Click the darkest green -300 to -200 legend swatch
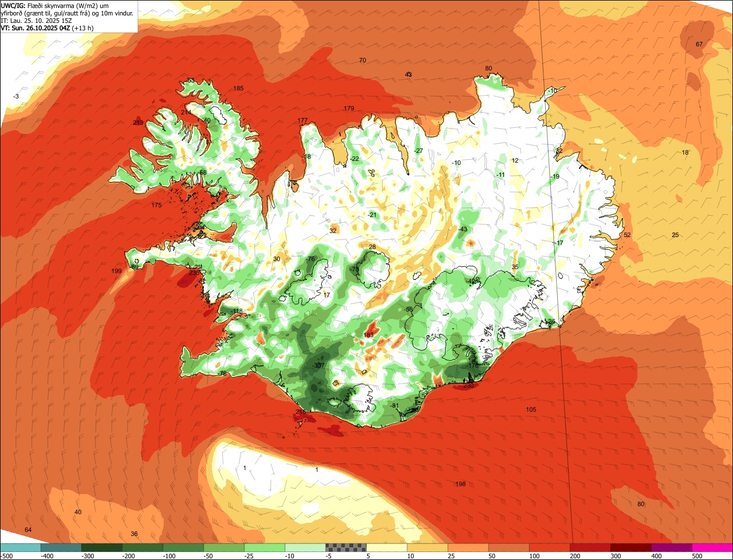The height and width of the screenshot is (560, 733). (101, 547)
